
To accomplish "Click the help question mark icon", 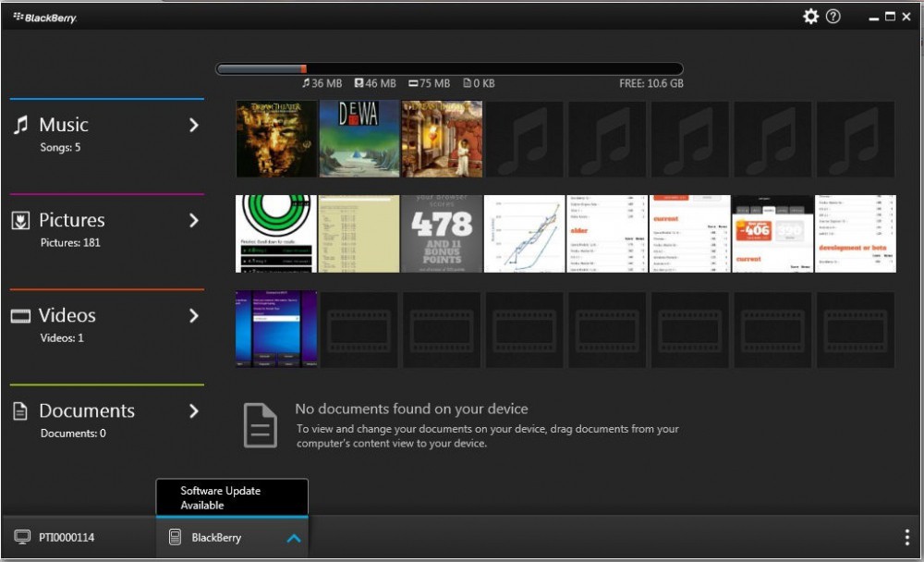I will point(833,17).
